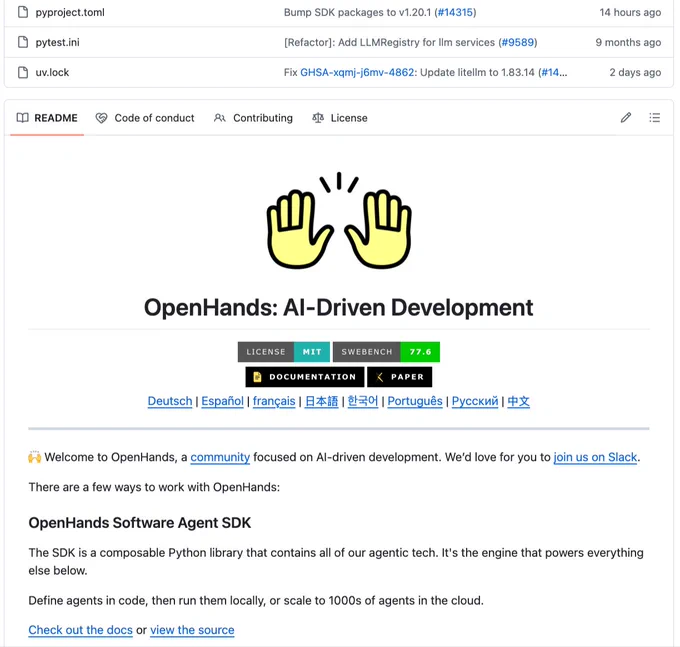680x647 pixels.
Task: Open the Paper badge
Action: tap(399, 377)
